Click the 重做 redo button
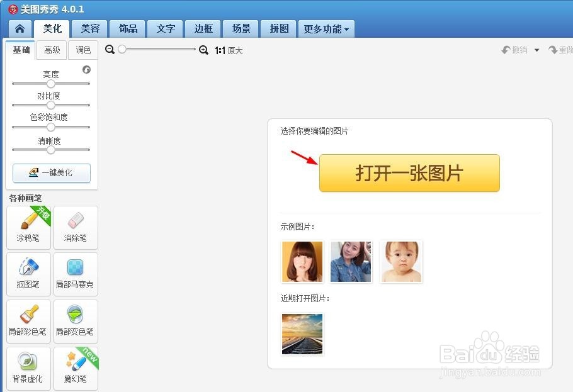Image resolution: width=573 pixels, height=392 pixels. (561, 50)
